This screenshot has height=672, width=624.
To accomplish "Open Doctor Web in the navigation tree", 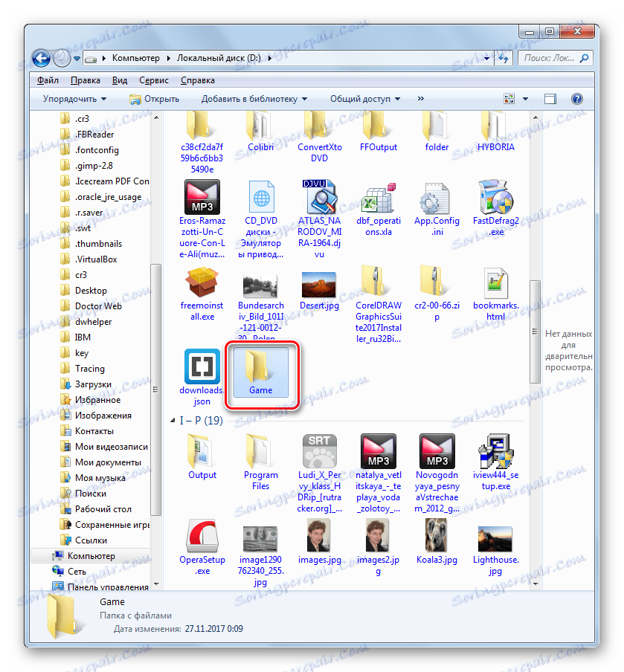I will pos(91,306).
